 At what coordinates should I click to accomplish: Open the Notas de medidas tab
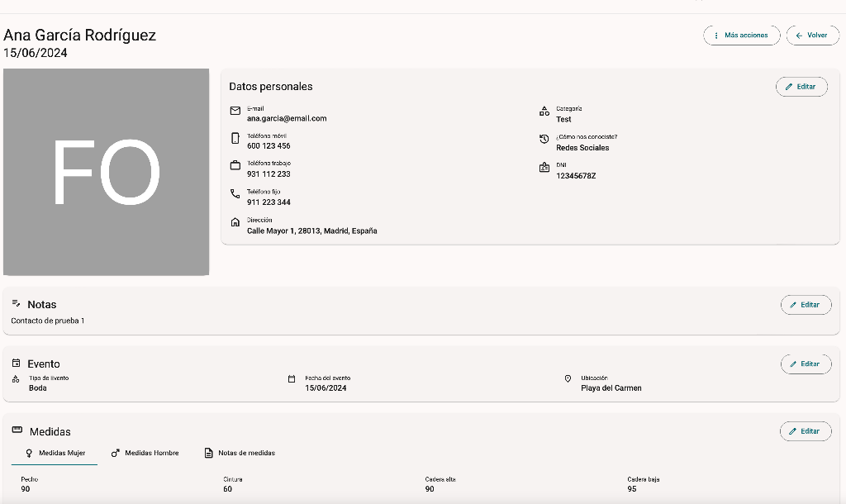tap(240, 454)
